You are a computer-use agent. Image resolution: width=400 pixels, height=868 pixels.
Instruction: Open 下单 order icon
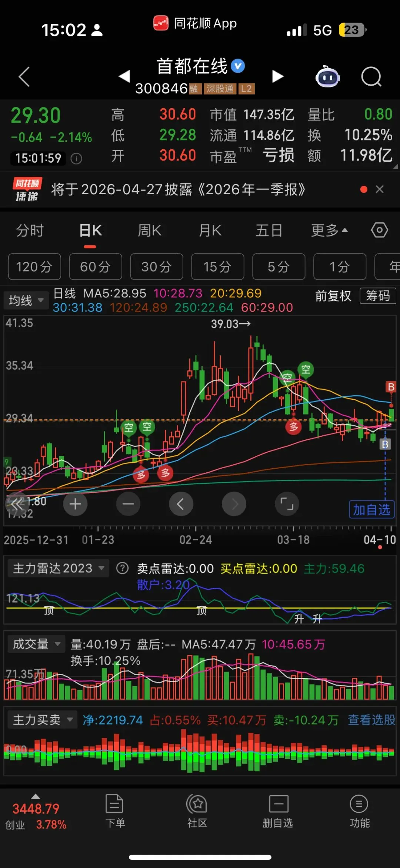pyautogui.click(x=115, y=811)
